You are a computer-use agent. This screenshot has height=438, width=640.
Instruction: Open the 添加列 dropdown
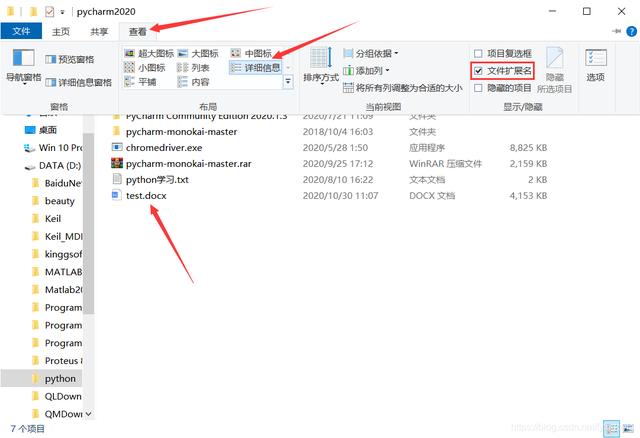pyautogui.click(x=372, y=71)
